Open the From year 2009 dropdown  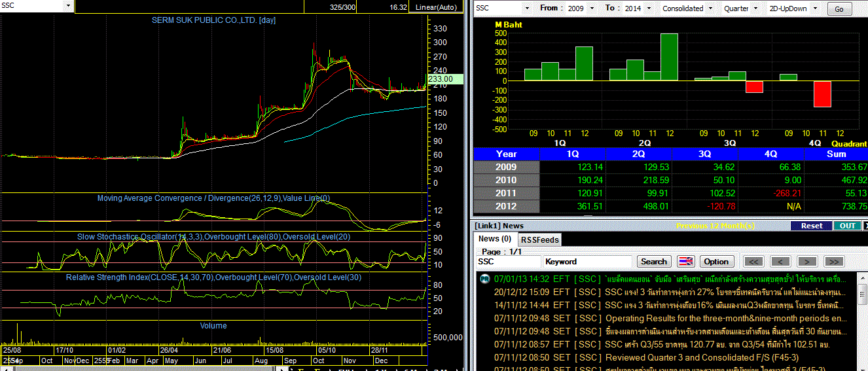tap(592, 9)
